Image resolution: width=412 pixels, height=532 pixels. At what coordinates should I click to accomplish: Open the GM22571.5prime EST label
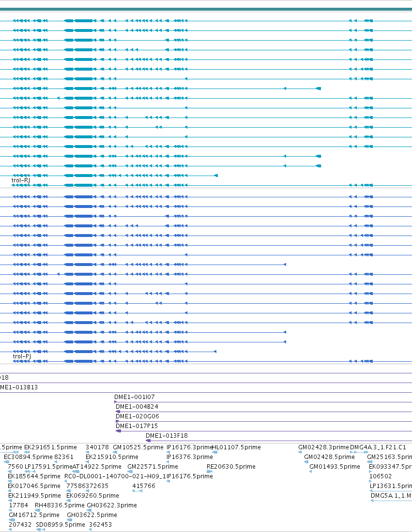(153, 467)
